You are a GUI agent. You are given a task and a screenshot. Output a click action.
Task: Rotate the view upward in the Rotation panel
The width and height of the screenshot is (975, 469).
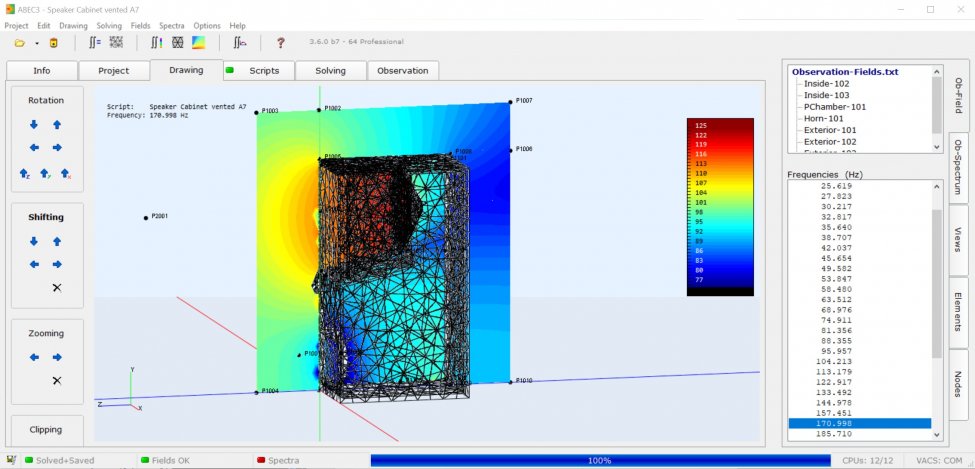coord(57,124)
